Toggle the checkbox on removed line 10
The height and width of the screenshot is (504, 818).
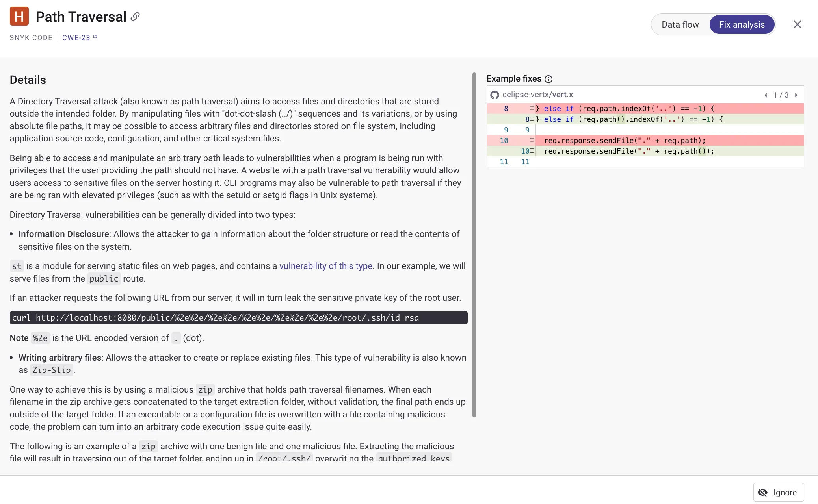(532, 140)
